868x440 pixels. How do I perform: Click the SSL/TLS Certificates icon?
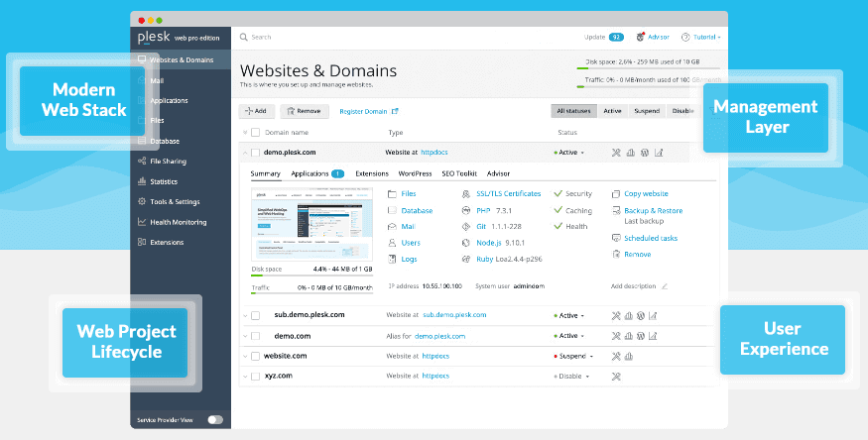466,194
